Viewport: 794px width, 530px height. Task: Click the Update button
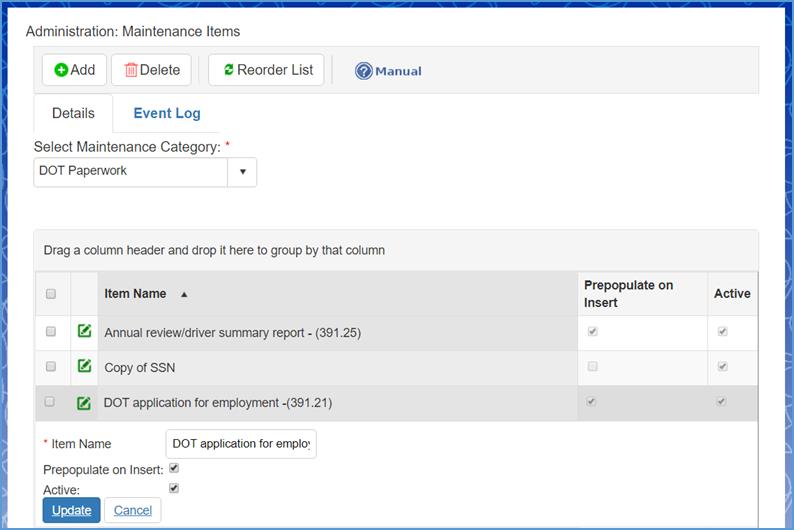(71, 510)
